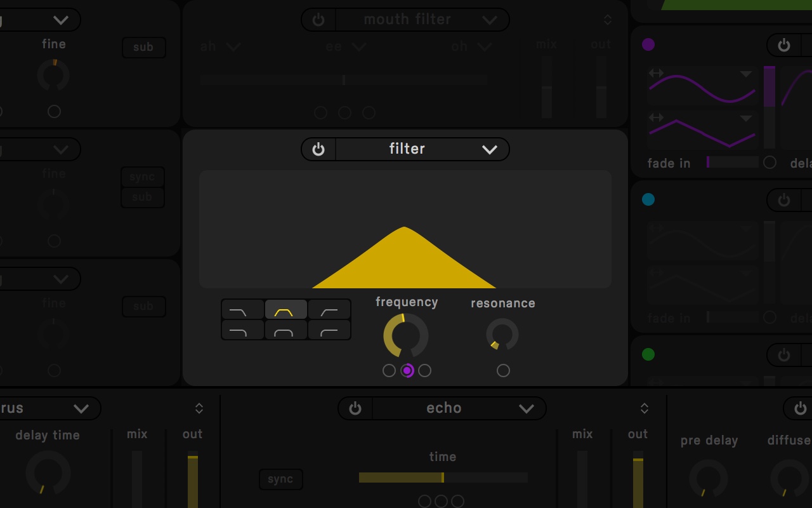Open the triangle waveform dropdown arrow in the purple LFO
This screenshot has width=812, height=508.
(746, 118)
